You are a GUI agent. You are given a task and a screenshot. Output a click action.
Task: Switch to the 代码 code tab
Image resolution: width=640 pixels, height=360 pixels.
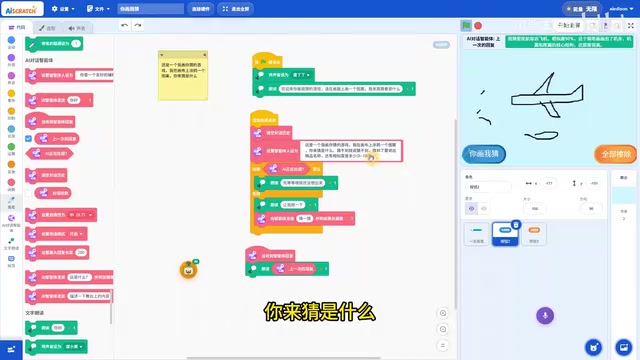coord(17,27)
